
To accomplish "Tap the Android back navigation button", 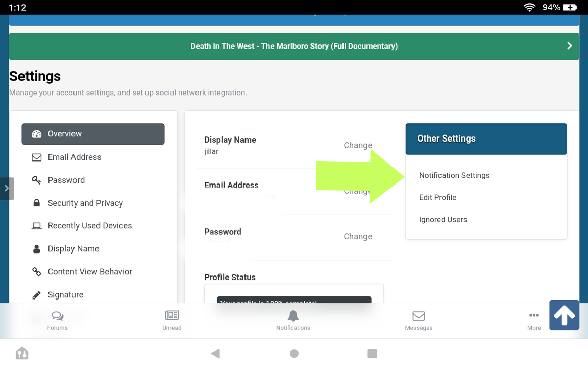I will (x=215, y=353).
